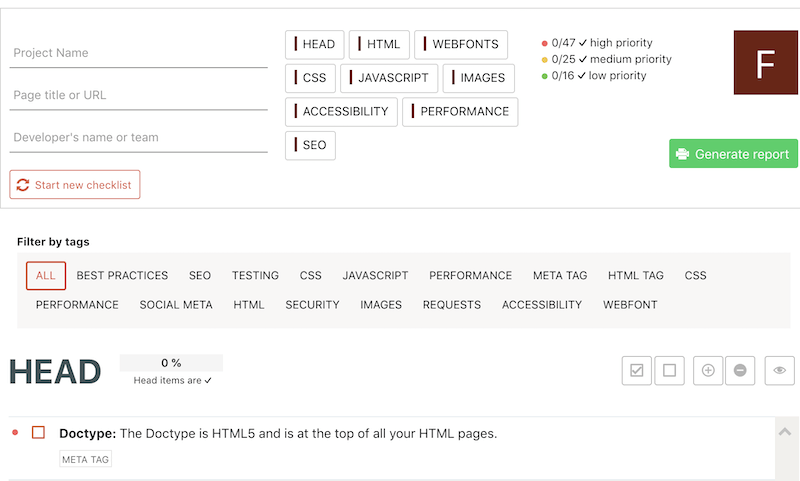Viewport: 800px width, 481px height.
Task: Filter by HTML TAG tag
Action: coord(635,275)
